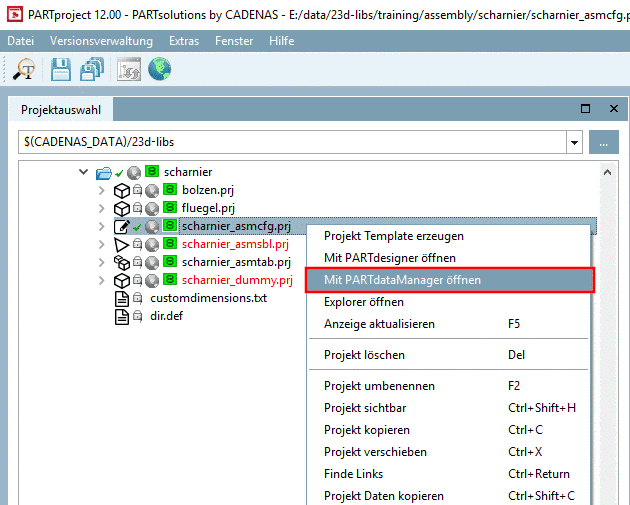Click the lock icon beside bolzen.prj
This screenshot has height=505, width=630.
[137, 190]
